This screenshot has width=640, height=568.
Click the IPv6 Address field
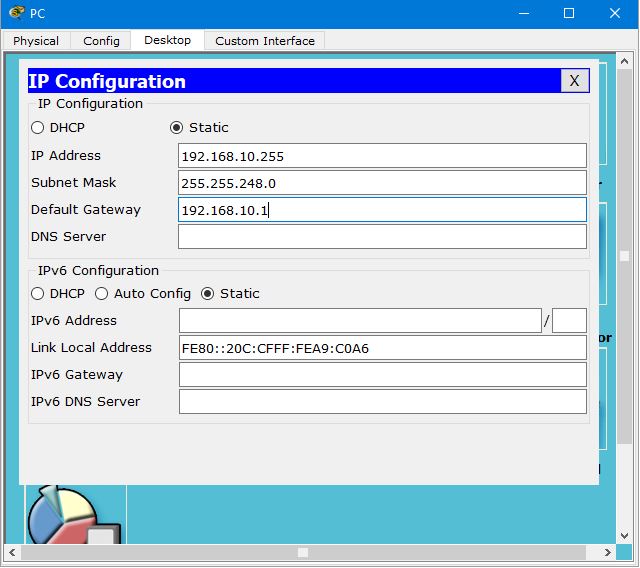pos(360,321)
